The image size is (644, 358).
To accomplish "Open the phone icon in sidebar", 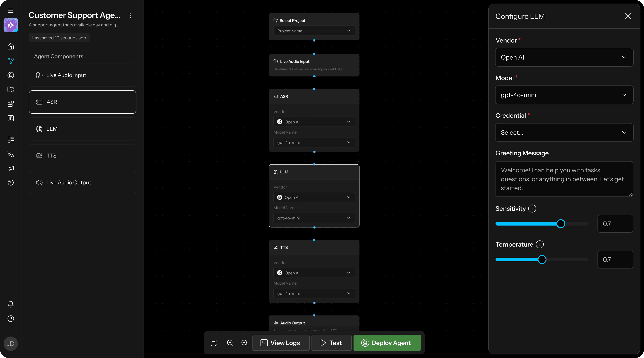I will tap(11, 154).
